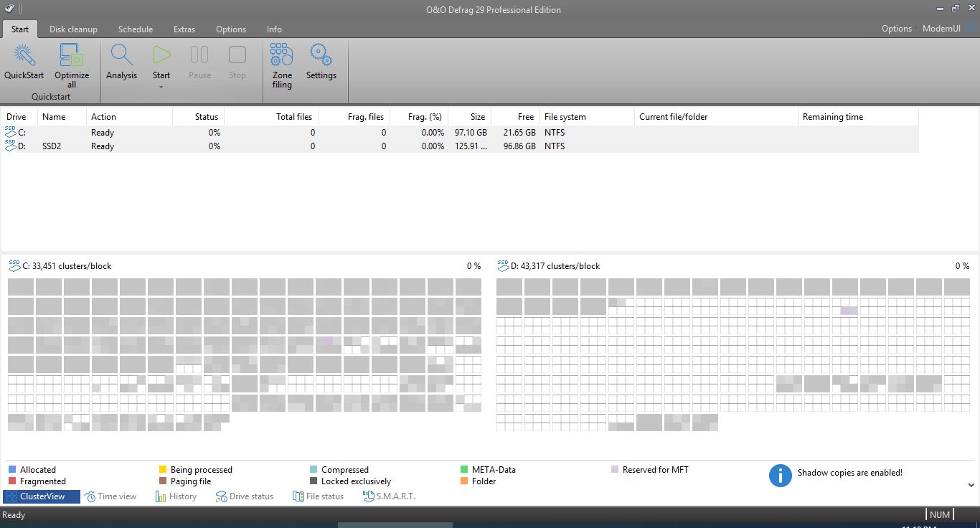980x528 pixels.
Task: Click the Fragmented red legend swatch
Action: (11, 481)
